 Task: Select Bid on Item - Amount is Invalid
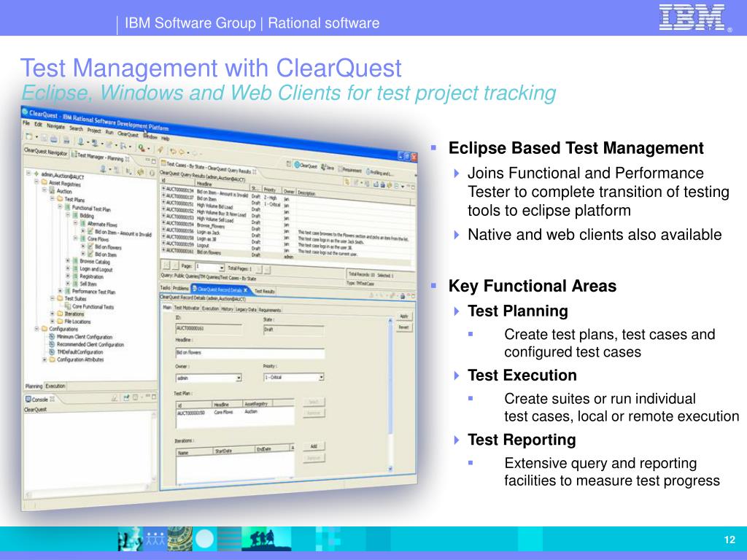click(x=123, y=233)
